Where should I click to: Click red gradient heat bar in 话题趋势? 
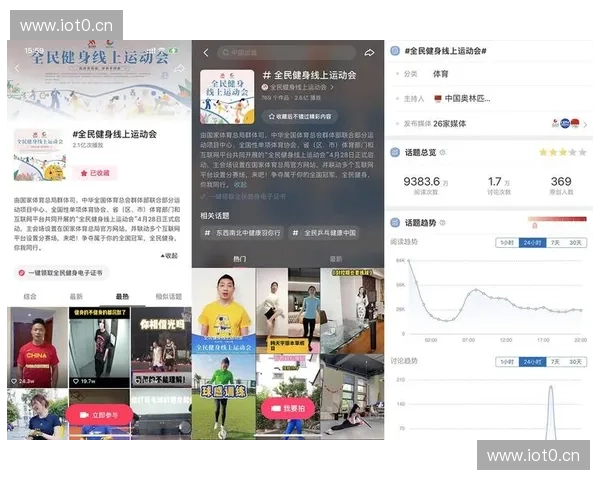pyautogui.click(x=557, y=219)
